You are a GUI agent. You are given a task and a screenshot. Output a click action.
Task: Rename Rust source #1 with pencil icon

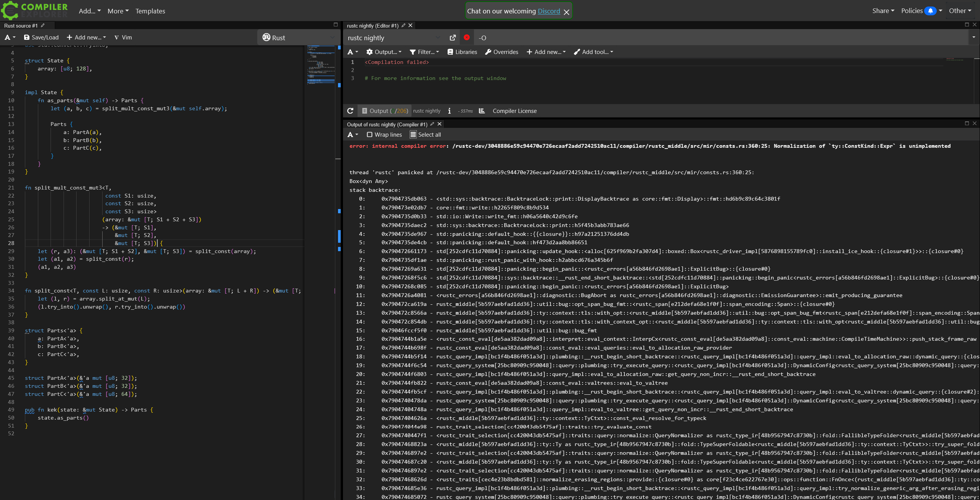[x=42, y=26]
